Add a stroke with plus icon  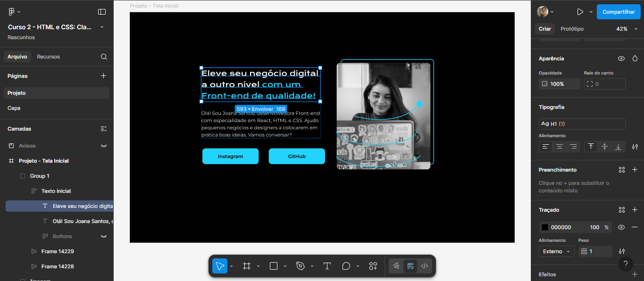(635, 210)
